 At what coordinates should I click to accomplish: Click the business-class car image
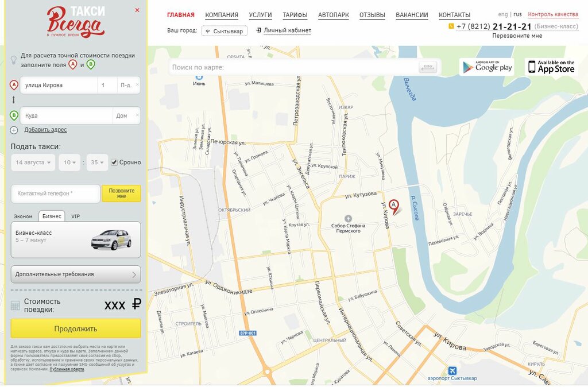[x=111, y=239]
